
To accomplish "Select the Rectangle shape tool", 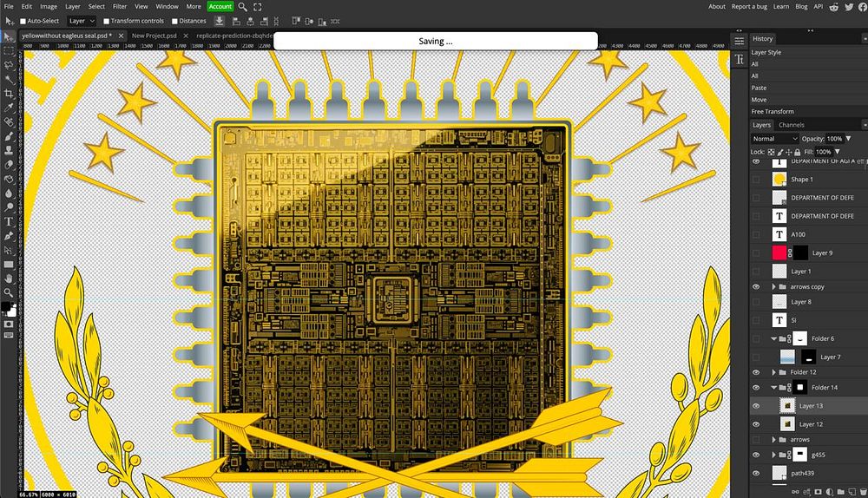I will 9,265.
